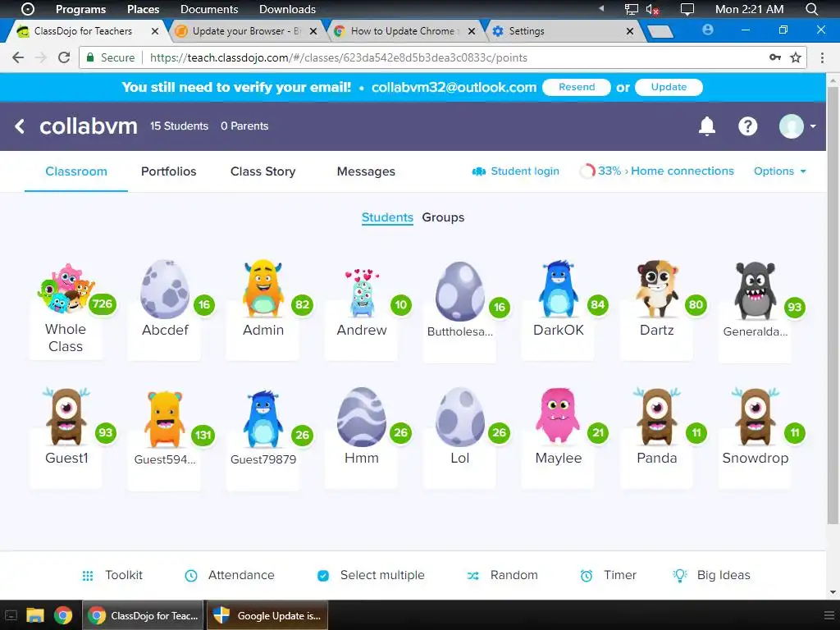Select Admin's yellow monster avatar
Viewport: 840px width, 630px height.
pyautogui.click(x=263, y=290)
